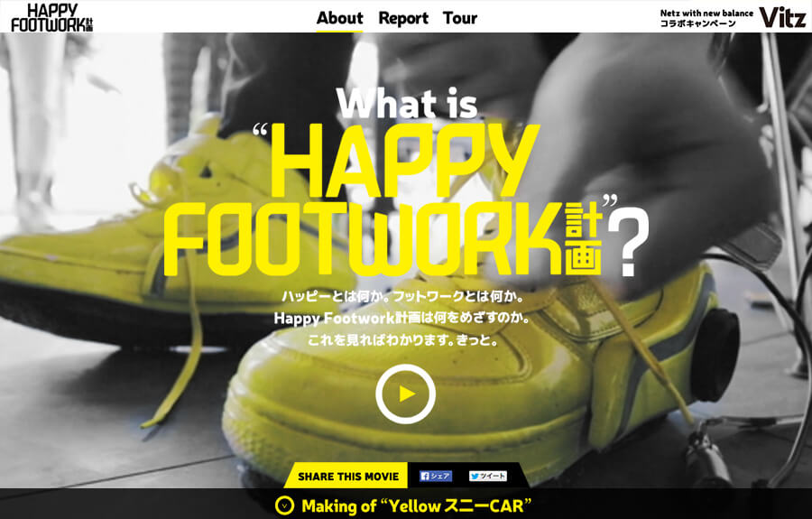Click the white question mark

click(x=627, y=245)
